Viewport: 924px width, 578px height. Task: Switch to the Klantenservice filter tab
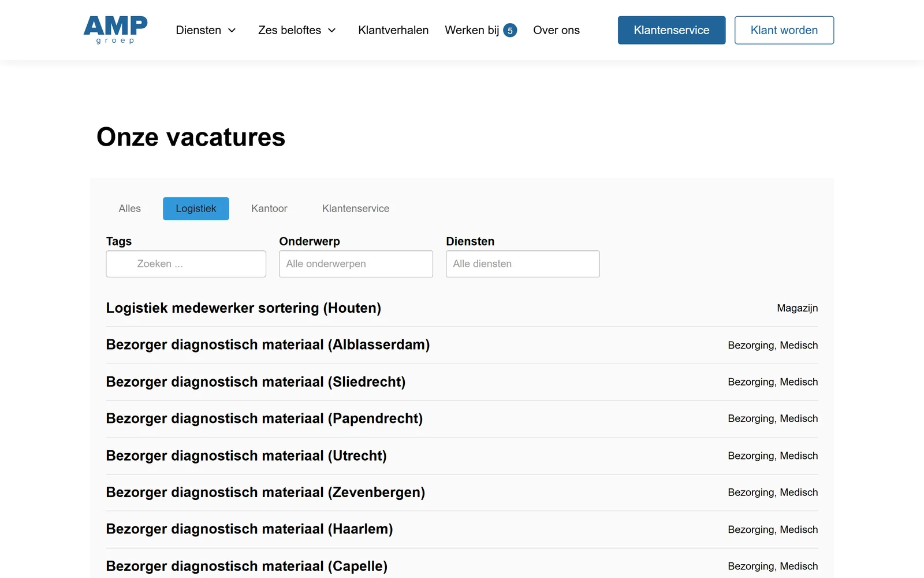[356, 209]
